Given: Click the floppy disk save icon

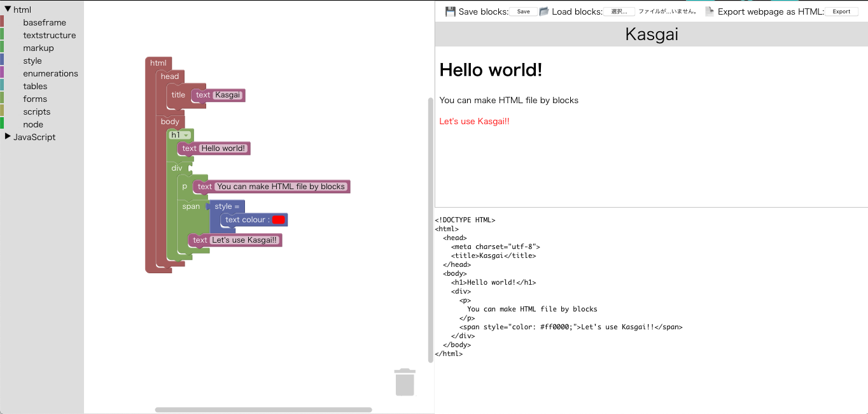Looking at the screenshot, I should pos(451,11).
